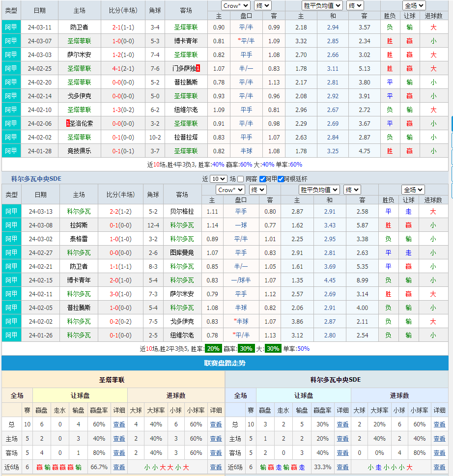This screenshot has width=453, height=476.
Task: Click red card badge beside 门多萨独
Action: (198, 69)
